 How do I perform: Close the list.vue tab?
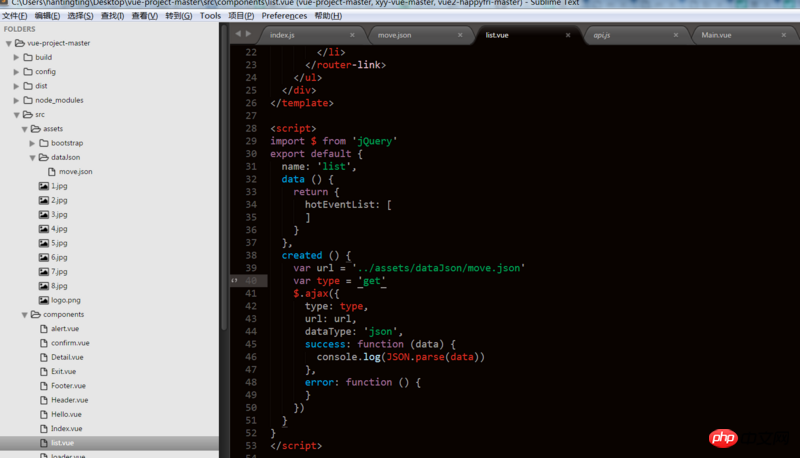tap(568, 35)
